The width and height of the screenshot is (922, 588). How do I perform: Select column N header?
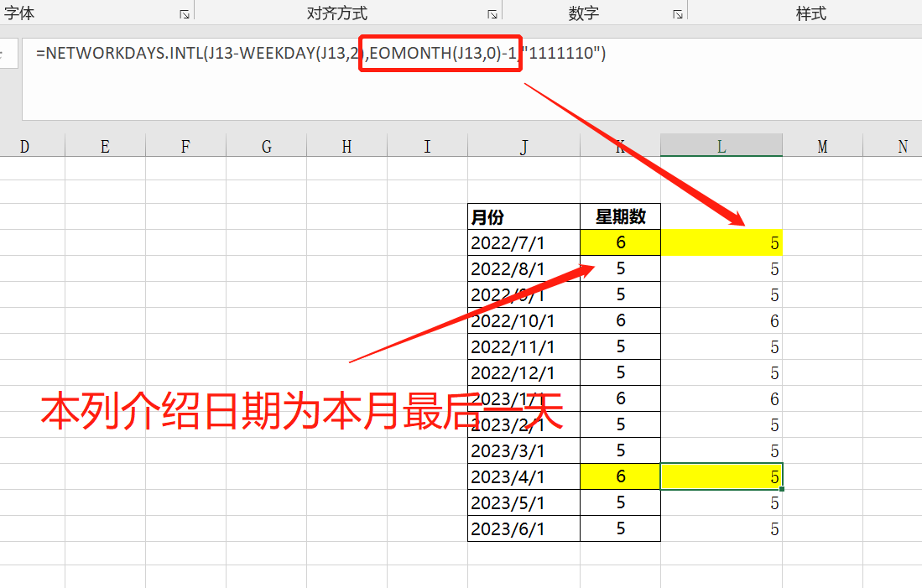click(x=893, y=147)
